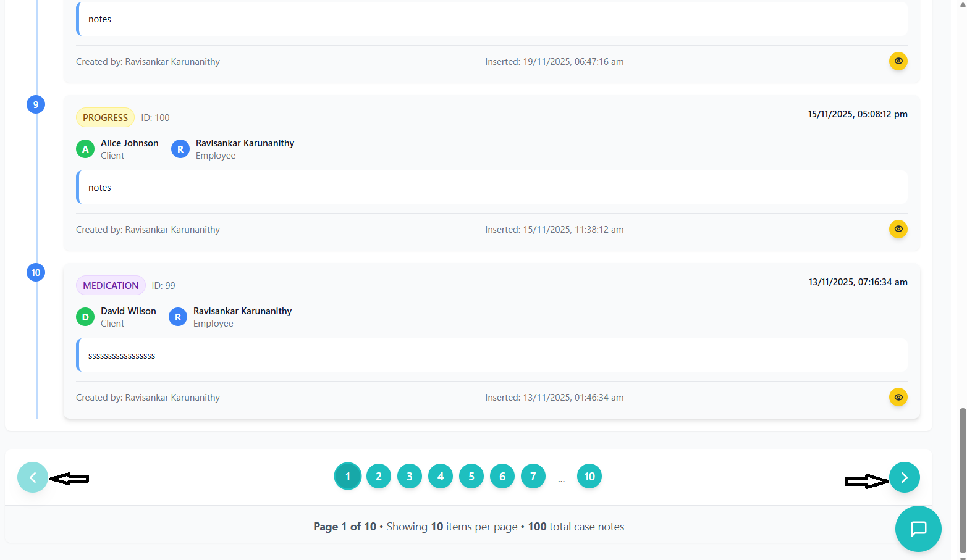Screen dimensions: 967x560
Task: Go to last page 10
Action: click(589, 476)
